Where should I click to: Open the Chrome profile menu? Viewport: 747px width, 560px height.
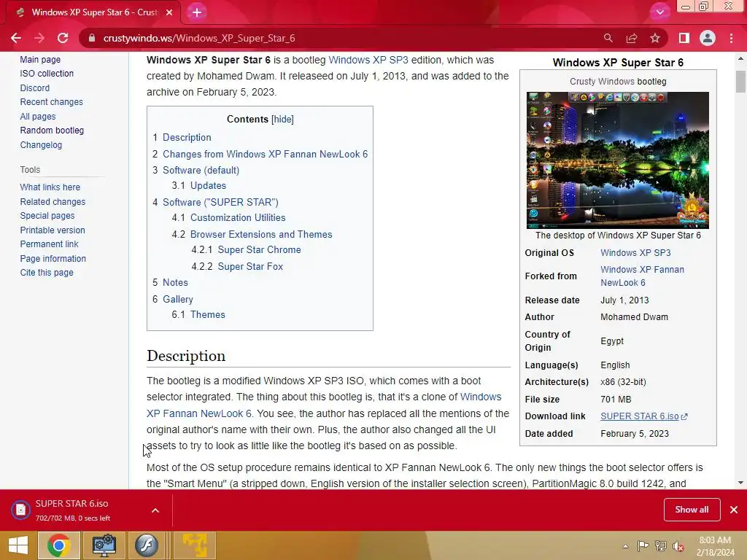(708, 38)
